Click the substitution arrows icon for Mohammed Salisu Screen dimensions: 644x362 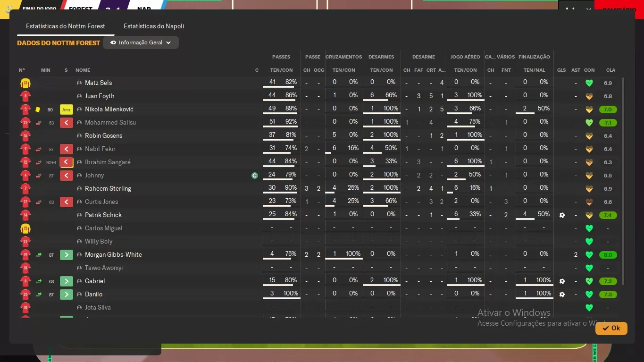click(39, 123)
